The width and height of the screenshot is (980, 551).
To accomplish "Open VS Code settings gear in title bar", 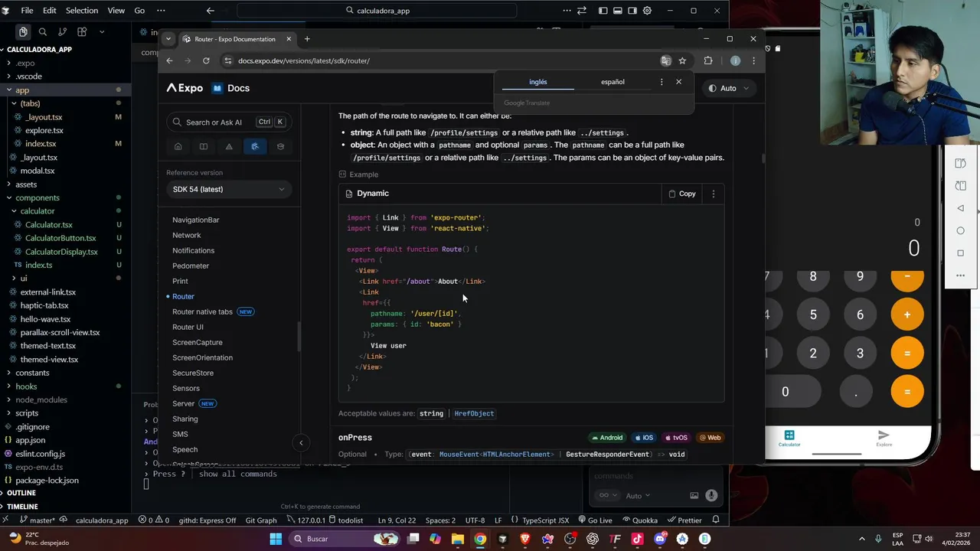I will pos(647,11).
